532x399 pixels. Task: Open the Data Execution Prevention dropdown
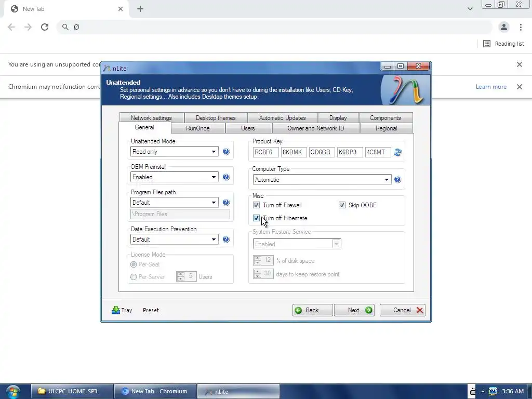[x=174, y=240]
